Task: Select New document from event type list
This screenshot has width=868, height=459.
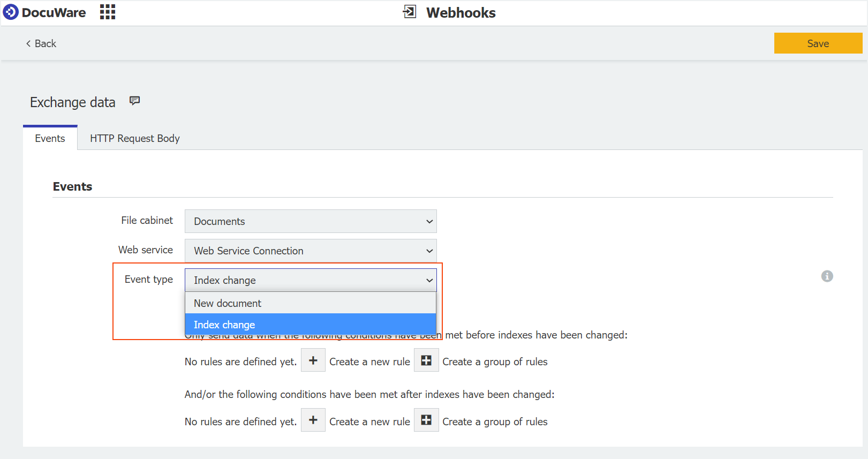Action: [311, 303]
